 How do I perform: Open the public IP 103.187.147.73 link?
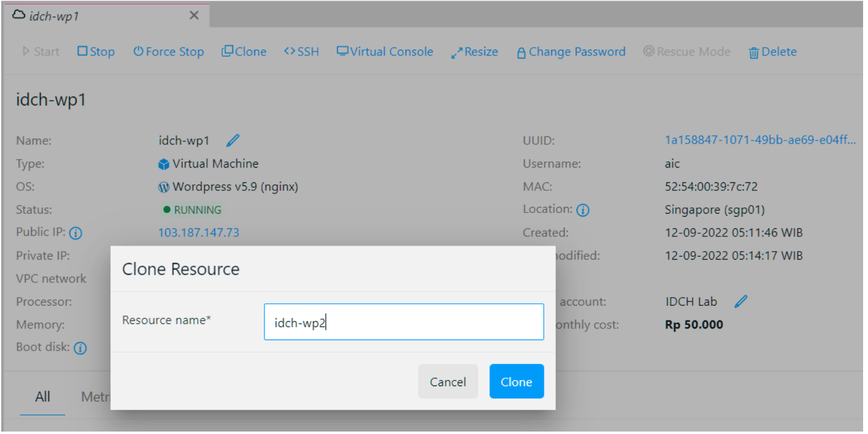pos(199,233)
